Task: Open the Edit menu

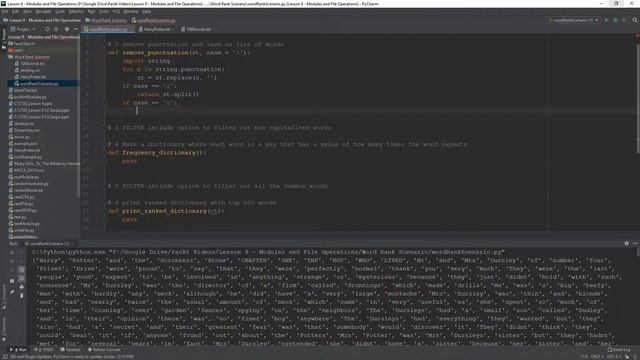Action: tap(16, 11)
